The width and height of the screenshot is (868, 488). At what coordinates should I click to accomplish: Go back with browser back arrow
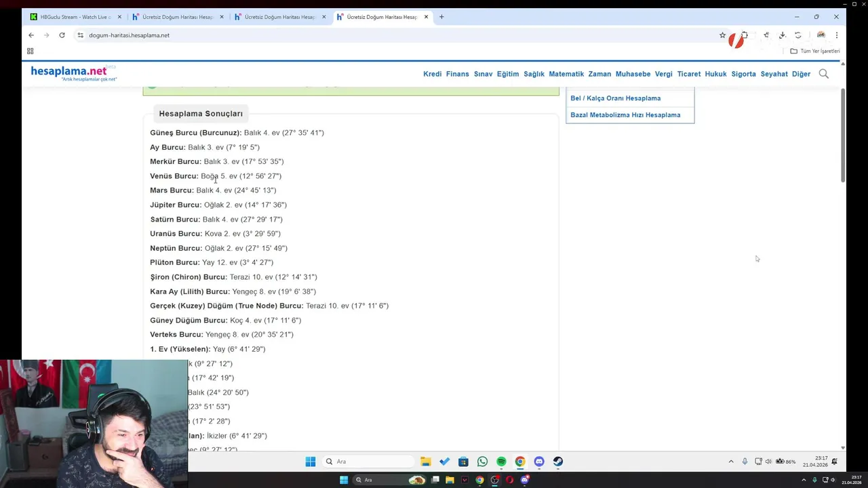pos(31,35)
